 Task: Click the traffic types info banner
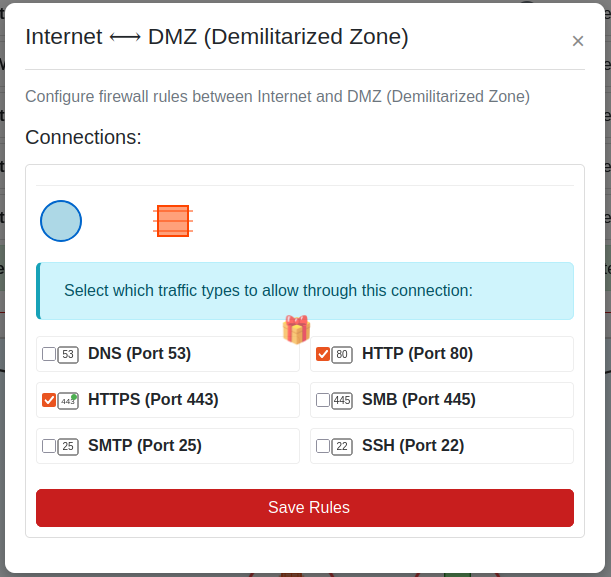coord(305,291)
